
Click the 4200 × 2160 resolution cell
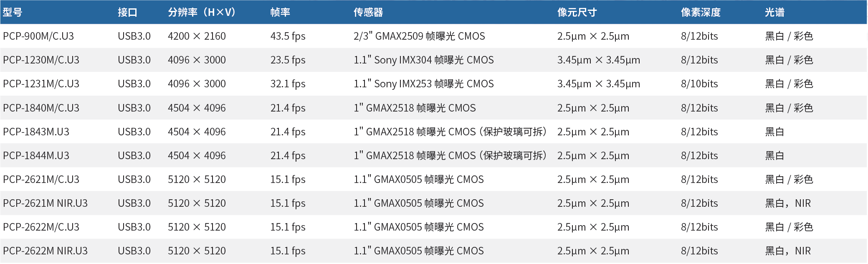(x=197, y=36)
